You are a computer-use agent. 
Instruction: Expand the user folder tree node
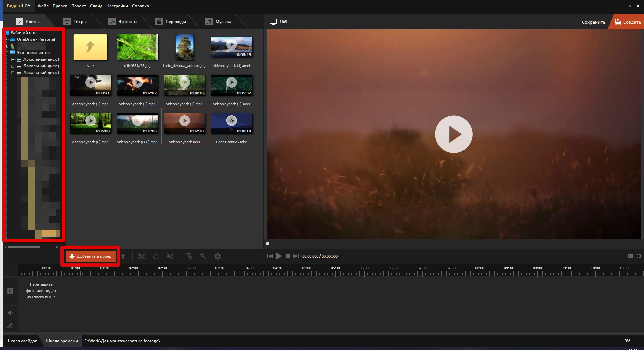pos(7,46)
